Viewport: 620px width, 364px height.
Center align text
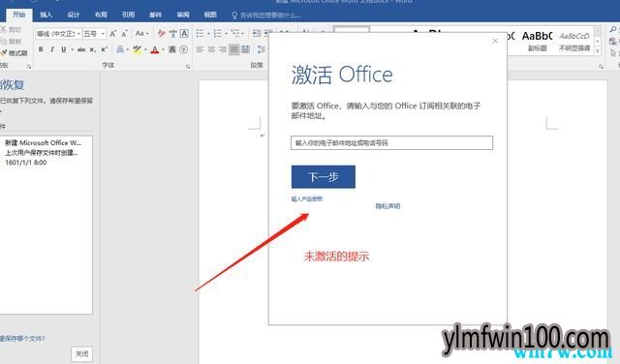pyautogui.click(x=211, y=49)
